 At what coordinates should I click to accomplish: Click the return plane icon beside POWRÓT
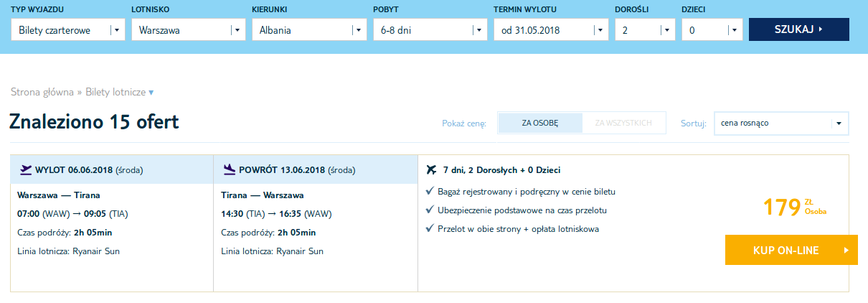pyautogui.click(x=230, y=170)
